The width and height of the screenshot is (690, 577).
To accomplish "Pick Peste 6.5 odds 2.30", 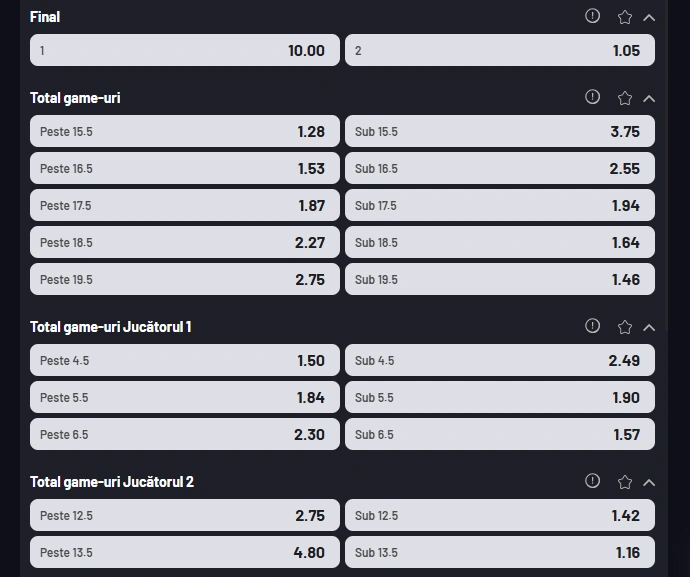I will pyautogui.click(x=185, y=434).
